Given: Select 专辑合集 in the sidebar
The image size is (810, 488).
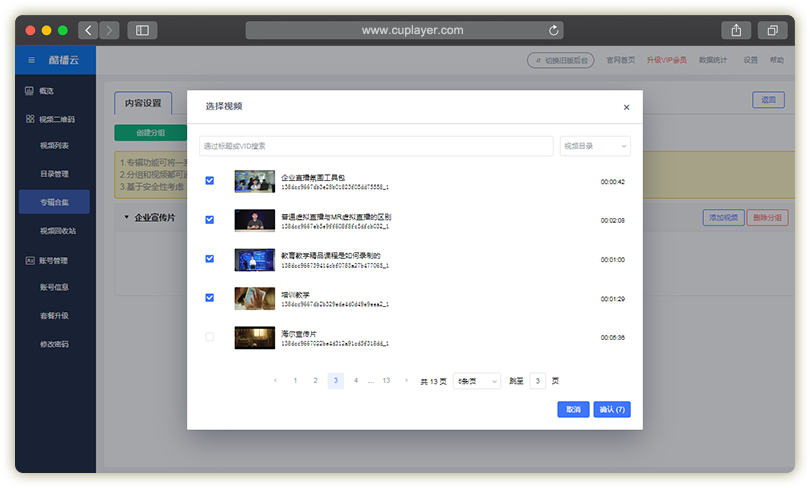Looking at the screenshot, I should (54, 202).
